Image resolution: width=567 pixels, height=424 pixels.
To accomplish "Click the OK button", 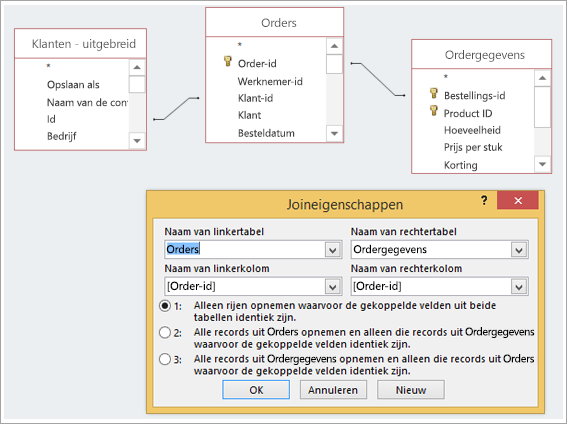I will tap(256, 390).
